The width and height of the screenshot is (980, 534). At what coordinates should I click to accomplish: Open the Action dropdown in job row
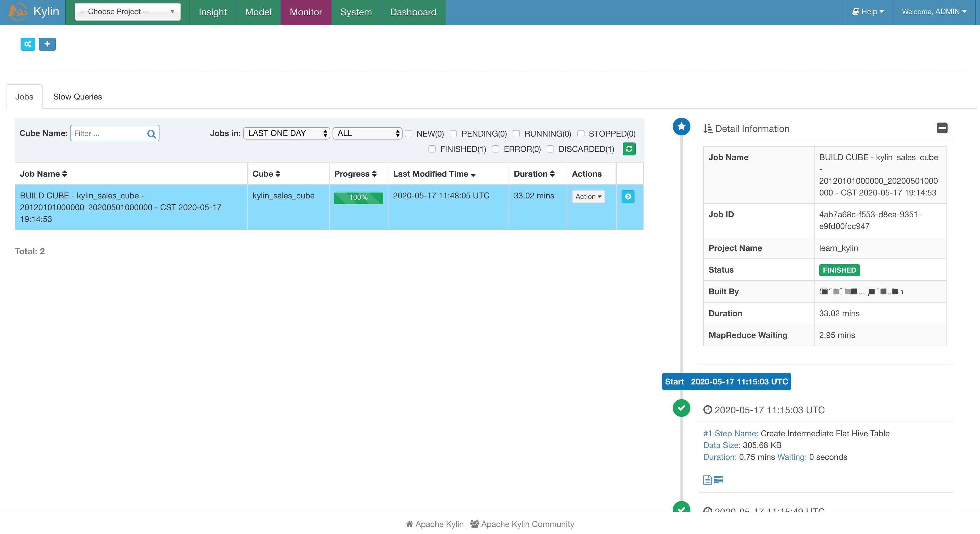click(x=588, y=196)
